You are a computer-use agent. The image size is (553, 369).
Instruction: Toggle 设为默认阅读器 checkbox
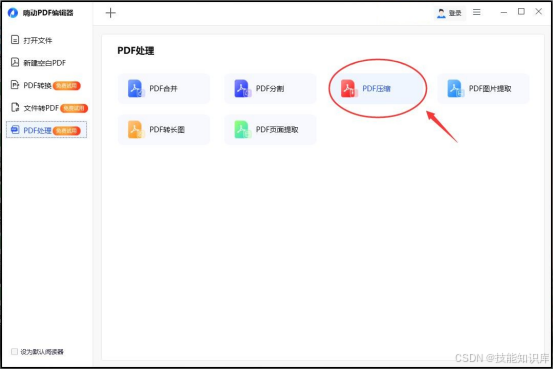[14, 351]
